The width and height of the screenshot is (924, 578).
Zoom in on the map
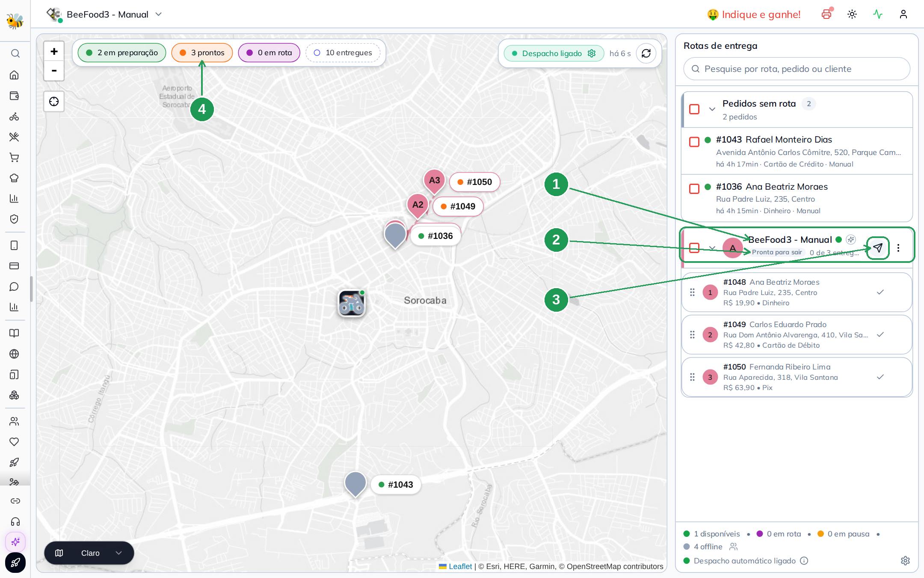tap(54, 51)
